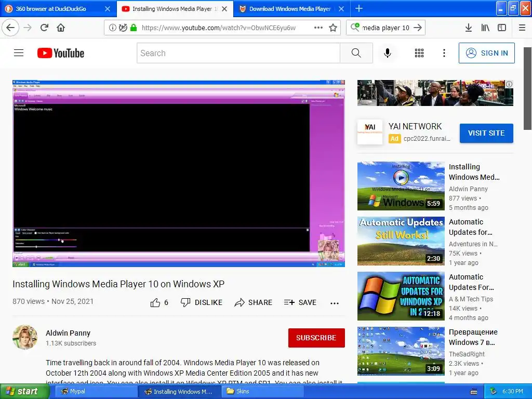532x399 pixels.
Task: Click the ad info icon on banner
Action: (x=509, y=84)
